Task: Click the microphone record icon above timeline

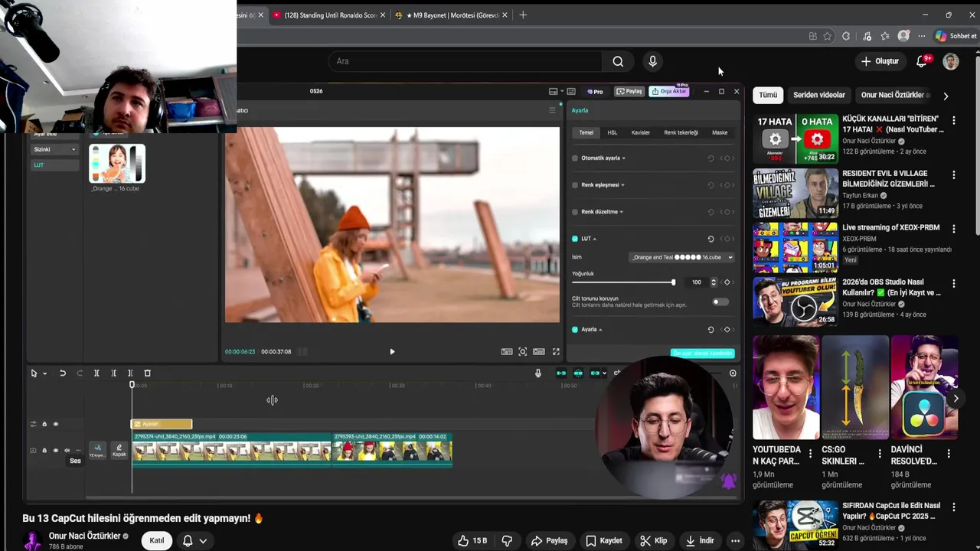Action: click(x=538, y=373)
